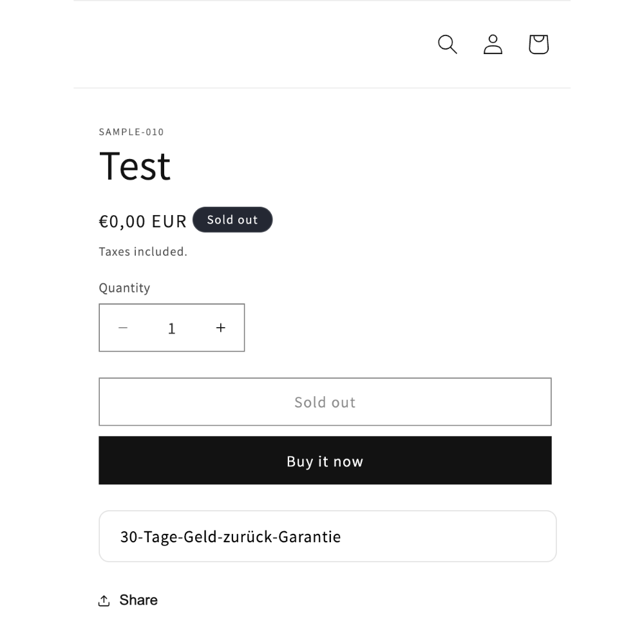Image resolution: width=644 pixels, height=644 pixels.
Task: Select the 30-Tage-Geld-zurück-Garantie text
Action: click(231, 537)
